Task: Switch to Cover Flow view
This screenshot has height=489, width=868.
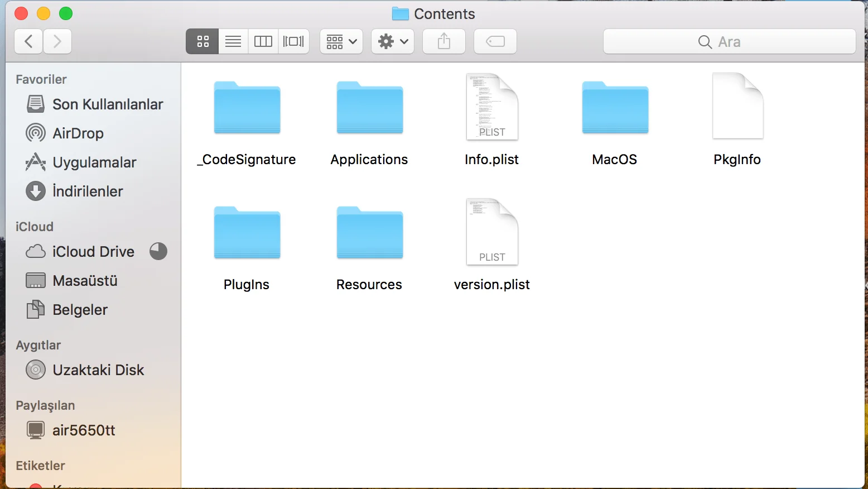Action: click(x=293, y=41)
